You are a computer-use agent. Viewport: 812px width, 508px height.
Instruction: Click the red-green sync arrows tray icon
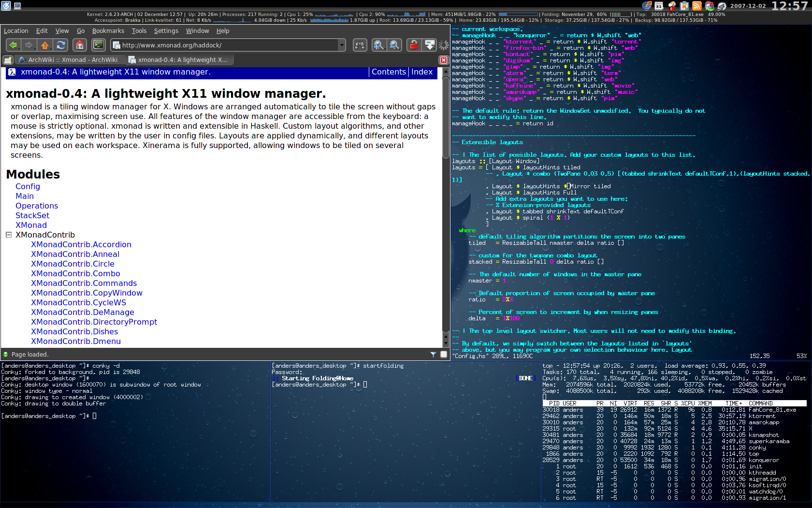709,6
